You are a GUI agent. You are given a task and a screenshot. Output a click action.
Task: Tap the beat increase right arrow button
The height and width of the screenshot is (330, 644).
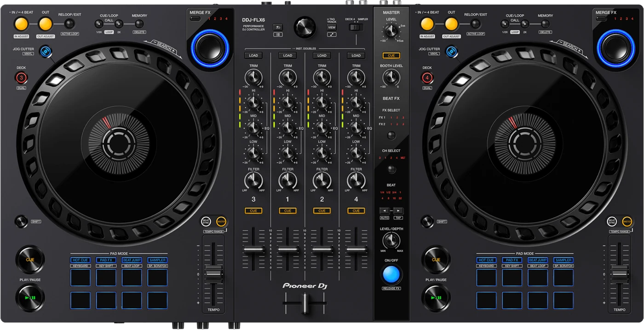(398, 210)
